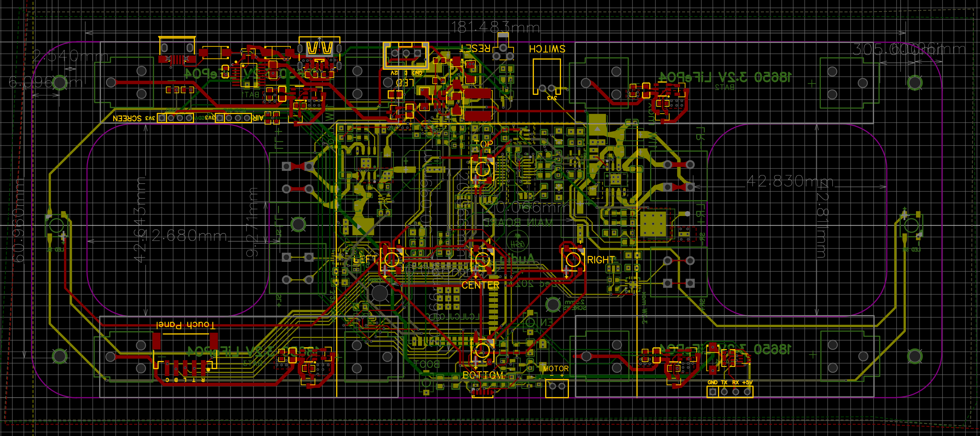Viewport: 980px width, 436px height.
Task: Click the BOTTOM button label
Action: pos(483,375)
